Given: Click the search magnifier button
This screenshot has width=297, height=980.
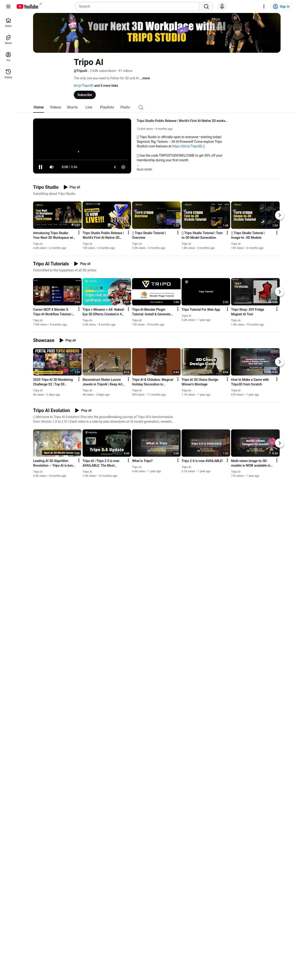Looking at the screenshot, I should tap(206, 6).
